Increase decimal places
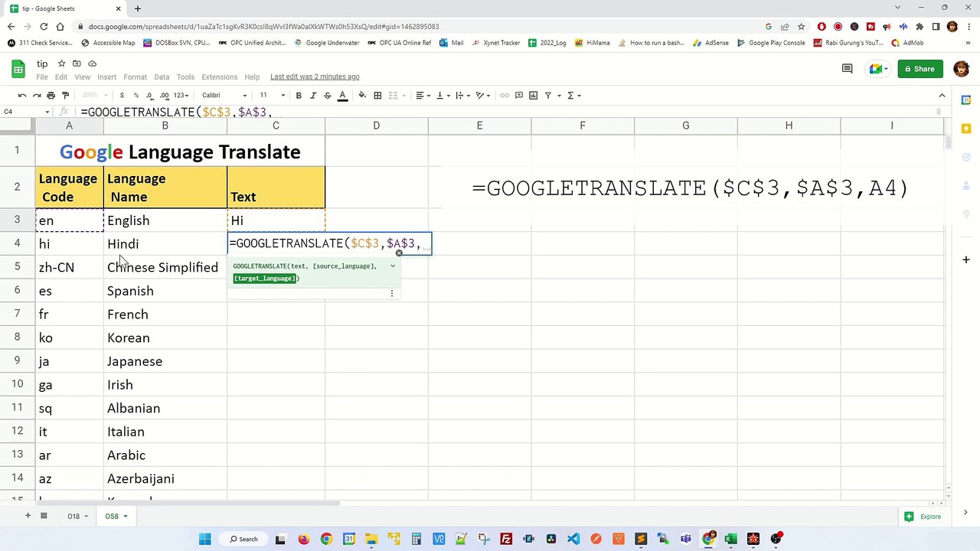 [x=165, y=96]
